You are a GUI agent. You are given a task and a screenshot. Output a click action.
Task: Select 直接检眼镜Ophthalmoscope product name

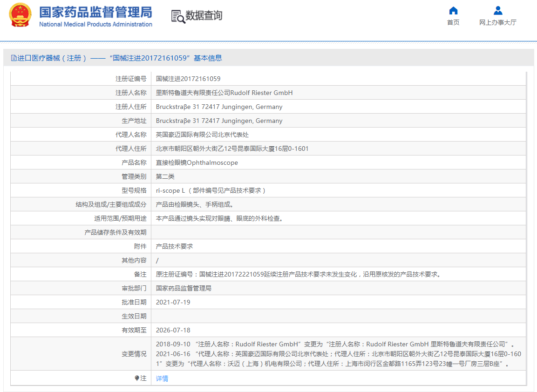click(197, 162)
